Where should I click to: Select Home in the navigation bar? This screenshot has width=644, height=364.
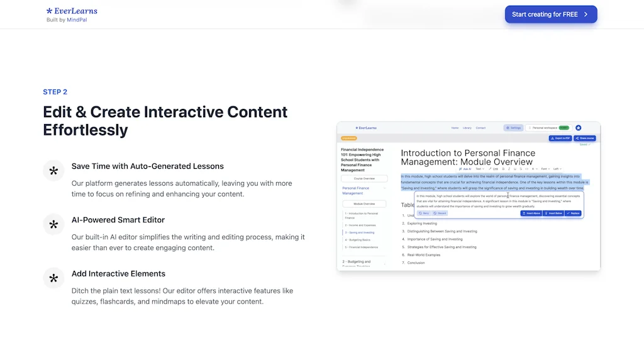(x=455, y=128)
